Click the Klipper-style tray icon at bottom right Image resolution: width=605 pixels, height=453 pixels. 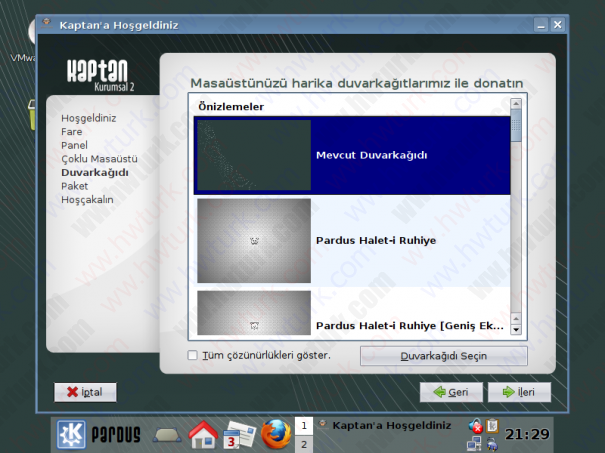tap(492, 444)
